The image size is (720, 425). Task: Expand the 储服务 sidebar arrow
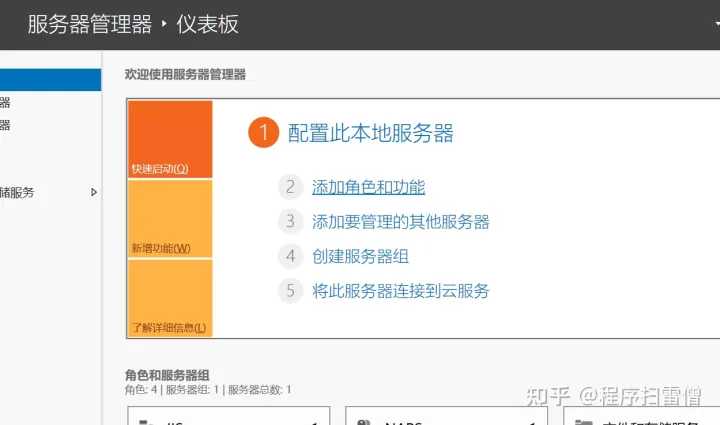coord(94,192)
